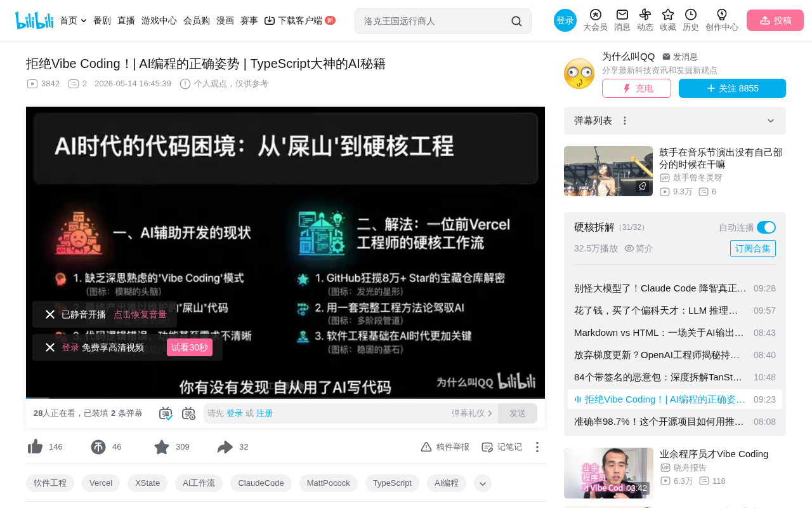Open more actions three-dot menu under video
This screenshot has width=812, height=508.
tap(537, 447)
